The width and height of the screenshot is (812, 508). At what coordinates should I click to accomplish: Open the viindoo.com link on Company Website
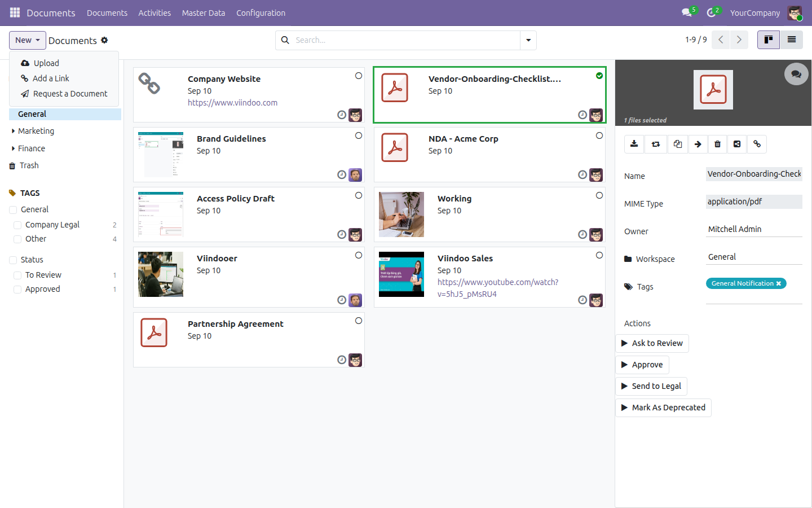(232, 103)
